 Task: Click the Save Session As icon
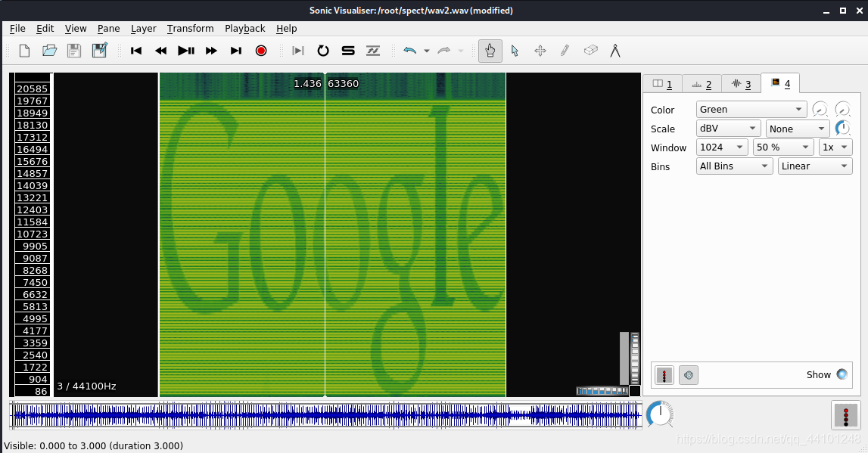(100, 51)
